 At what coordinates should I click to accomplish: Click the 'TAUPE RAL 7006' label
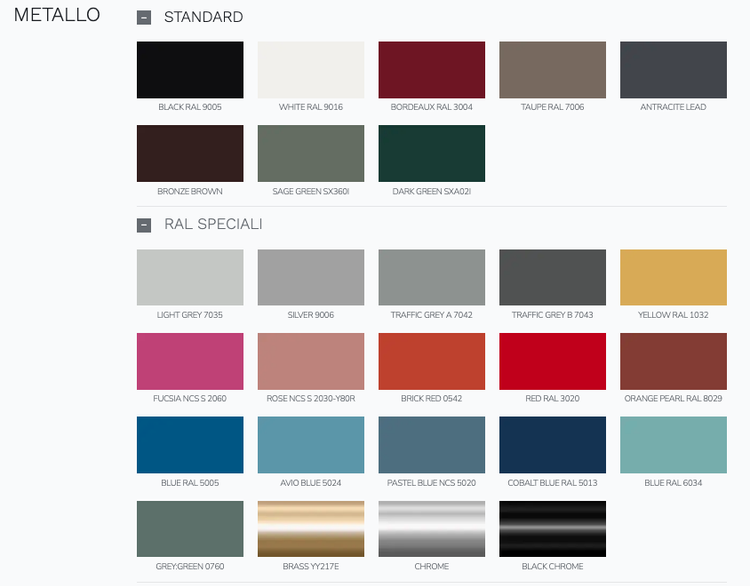click(x=552, y=107)
